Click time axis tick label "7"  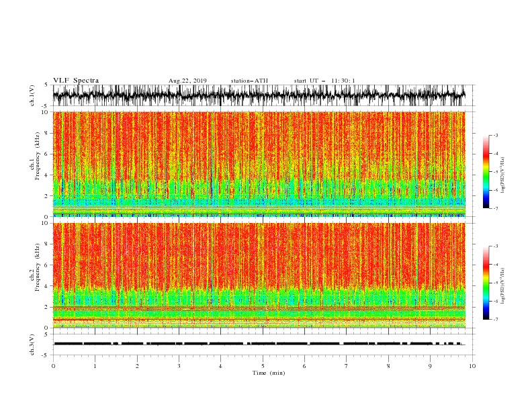coord(347,366)
